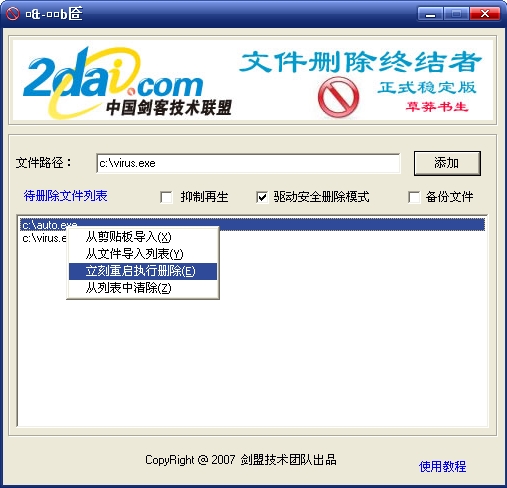Focus the 文件路径 input field
Screen dimensions: 507x488
pyautogui.click(x=248, y=163)
